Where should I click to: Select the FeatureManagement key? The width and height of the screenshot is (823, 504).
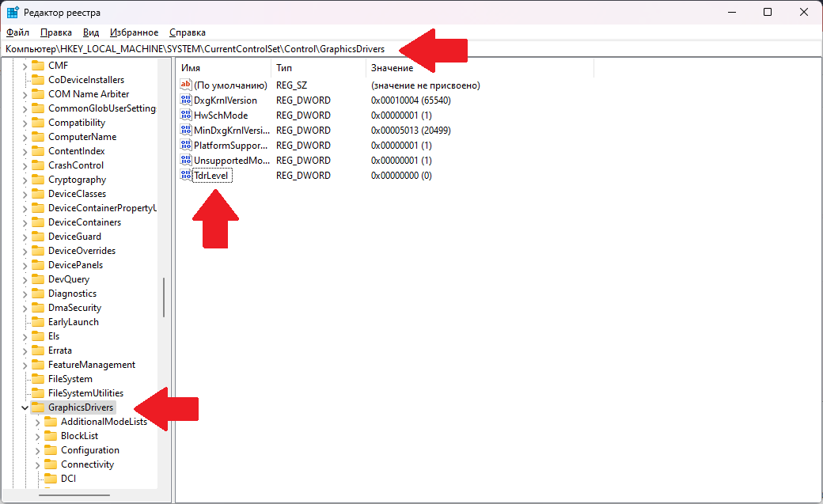(91, 365)
